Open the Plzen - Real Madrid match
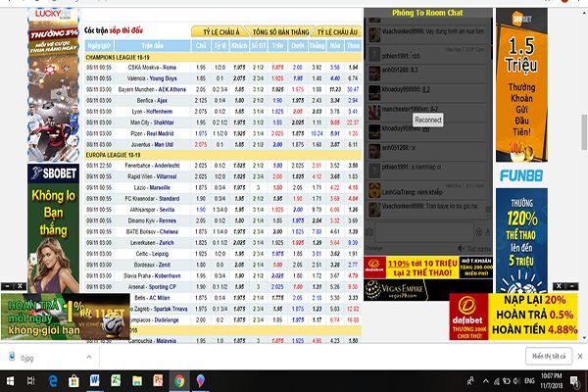Screen dimensions: 588x392 coord(152,133)
